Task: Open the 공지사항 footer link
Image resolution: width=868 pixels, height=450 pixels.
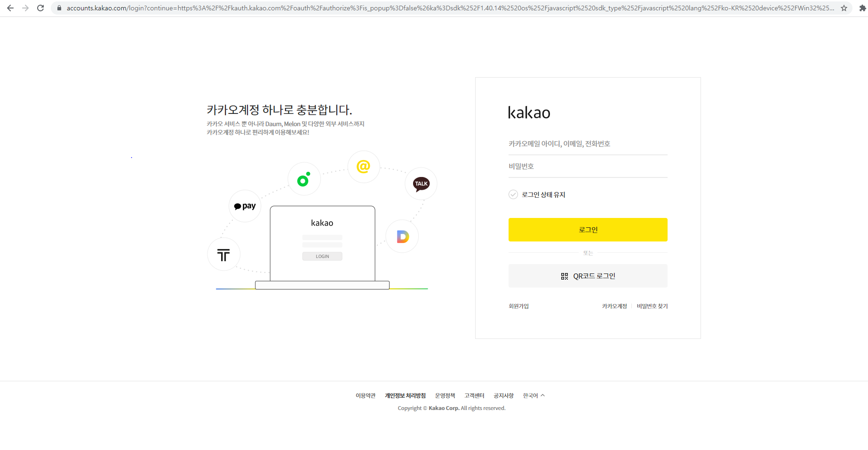Action: coord(503,395)
